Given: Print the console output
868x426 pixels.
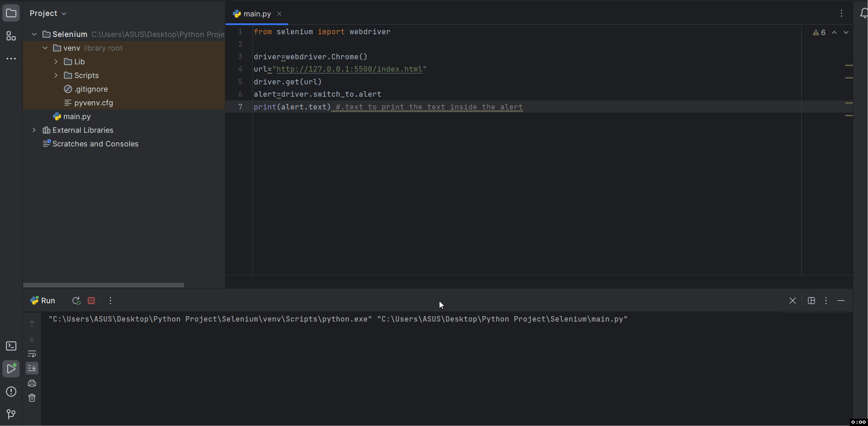Looking at the screenshot, I should (x=32, y=383).
